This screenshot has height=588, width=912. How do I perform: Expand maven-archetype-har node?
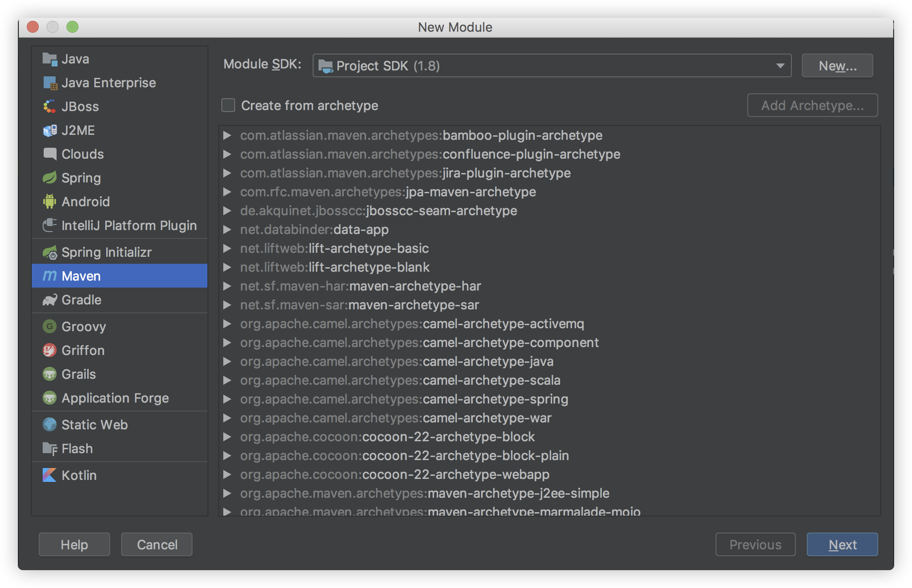click(227, 286)
